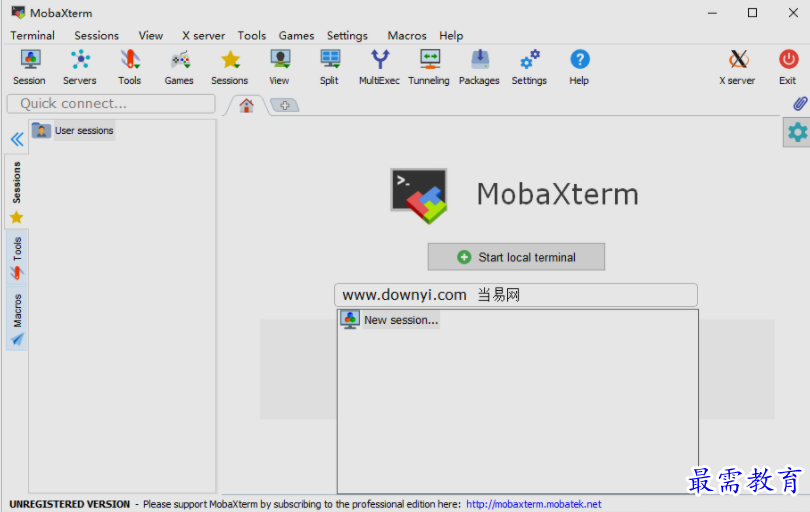Click the MobaXterm logo image
810x512 pixels.
tap(419, 196)
